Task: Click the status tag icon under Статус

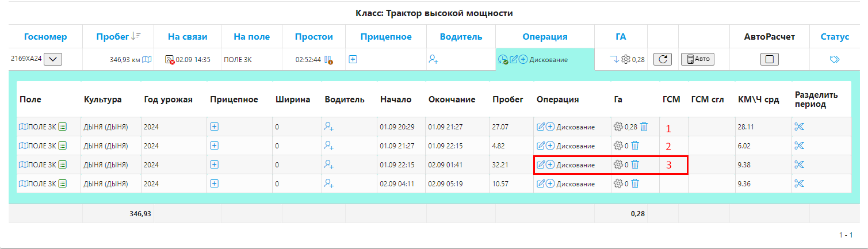Action: [835, 59]
